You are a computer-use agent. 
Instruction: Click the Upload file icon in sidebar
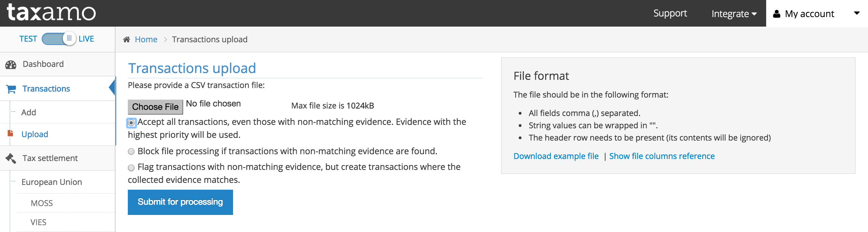(11, 133)
